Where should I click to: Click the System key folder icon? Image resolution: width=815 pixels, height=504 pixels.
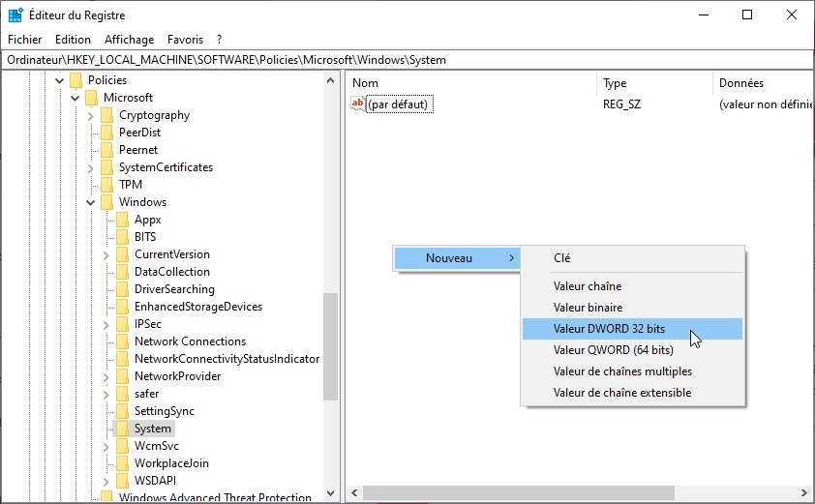(122, 429)
